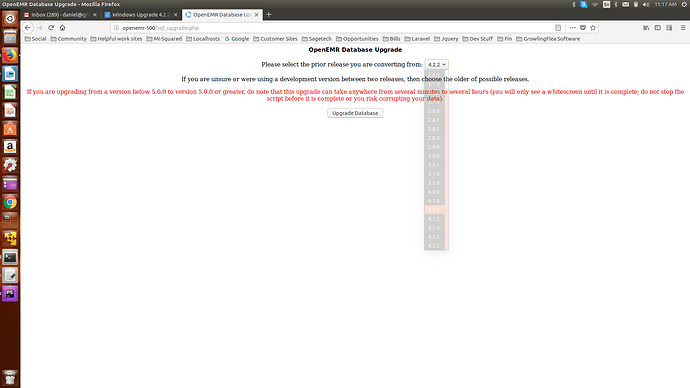Open the Google bookmark

pos(237,39)
